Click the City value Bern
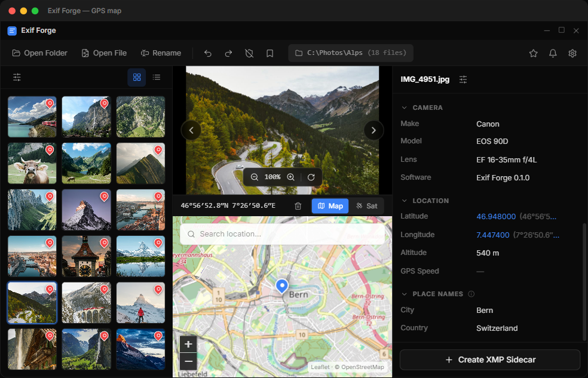This screenshot has width=588, height=378. click(x=485, y=310)
